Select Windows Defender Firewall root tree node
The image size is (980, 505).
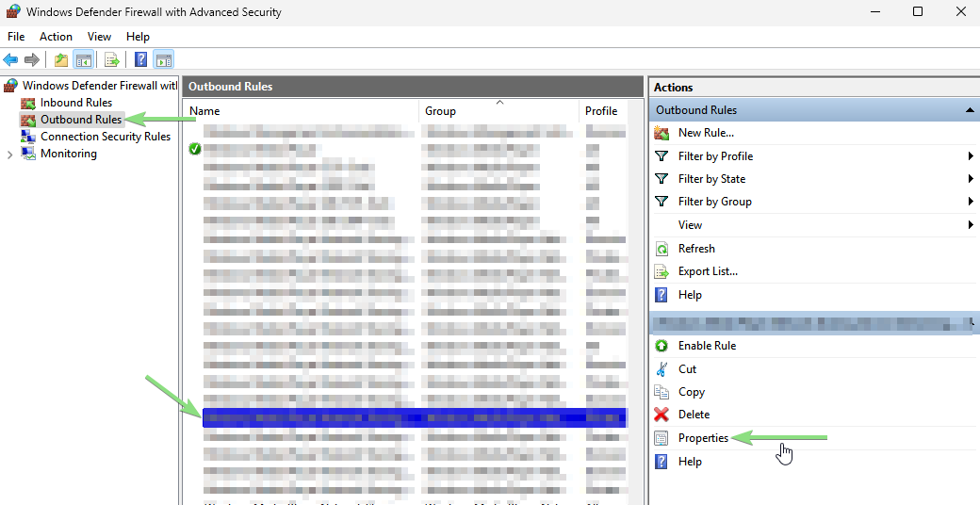point(99,85)
